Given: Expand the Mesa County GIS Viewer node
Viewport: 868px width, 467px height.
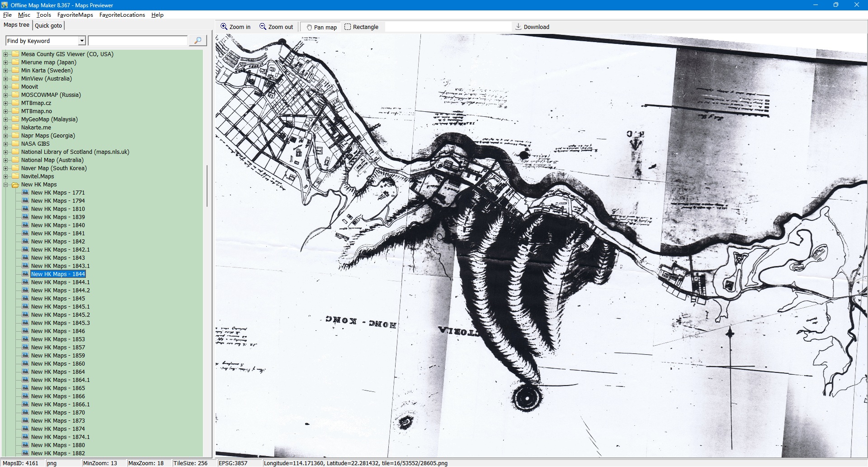Looking at the screenshot, I should pos(6,54).
